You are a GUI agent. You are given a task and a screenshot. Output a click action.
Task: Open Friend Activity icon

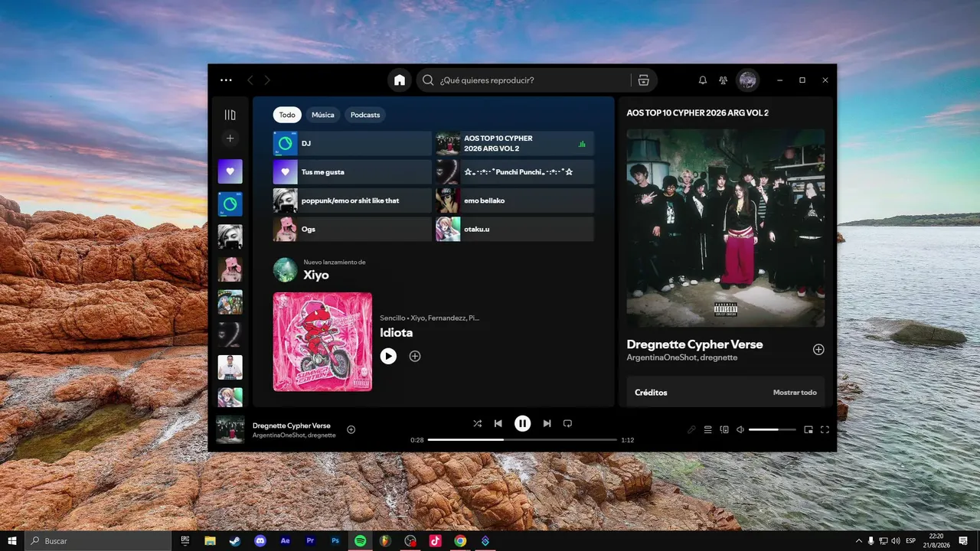(x=724, y=80)
